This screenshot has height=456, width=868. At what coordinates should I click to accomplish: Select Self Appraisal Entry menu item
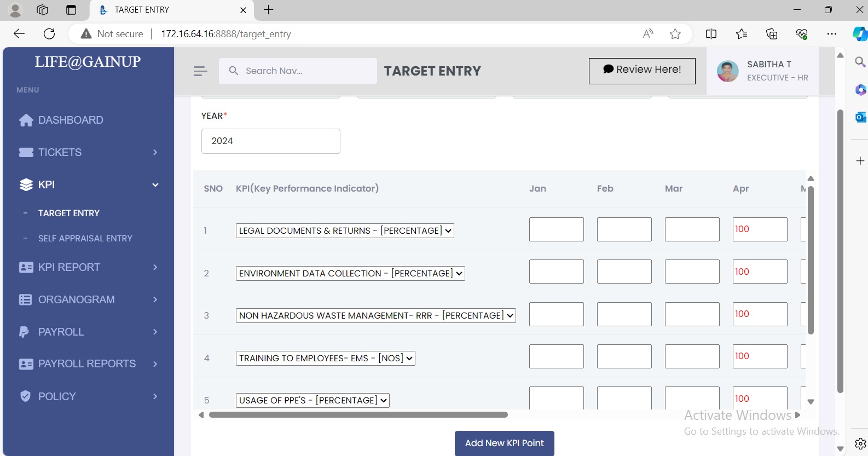85,238
